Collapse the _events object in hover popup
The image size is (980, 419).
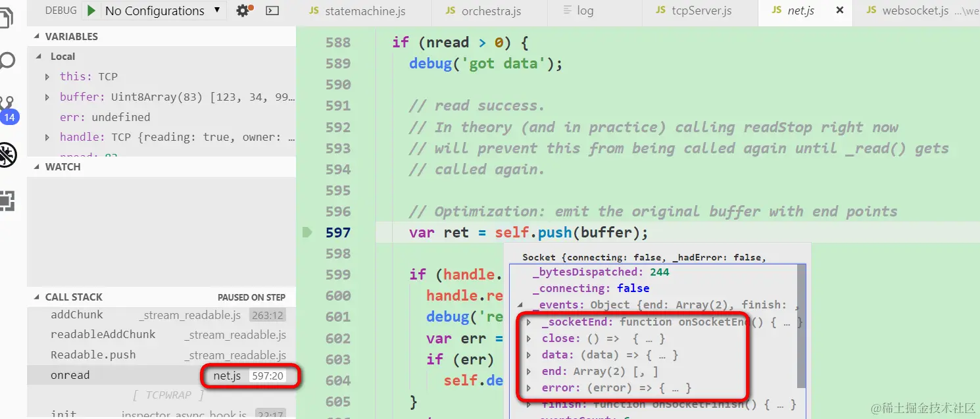pyautogui.click(x=521, y=305)
